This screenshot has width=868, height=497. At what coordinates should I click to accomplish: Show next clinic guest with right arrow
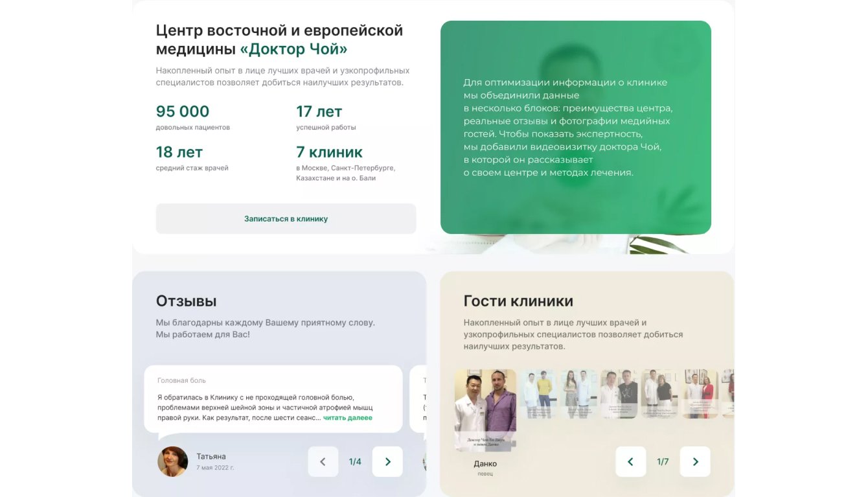[695, 461]
